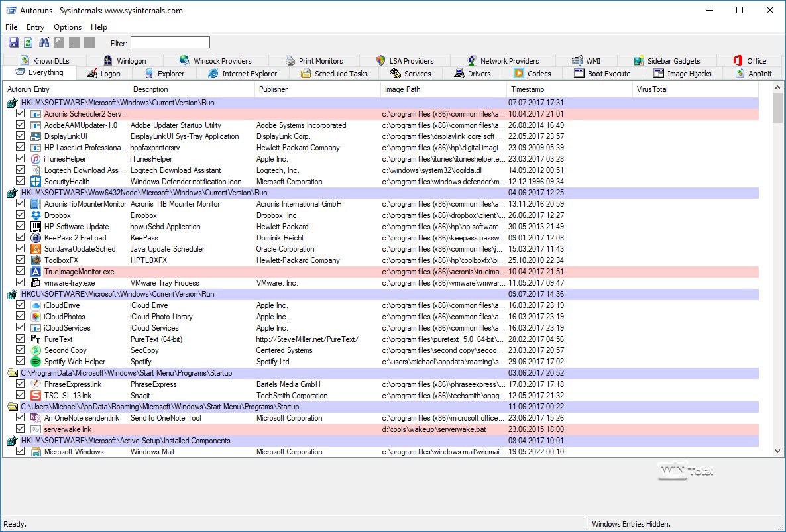Select the HKCU CurrentVersion\Run registry row
Viewport: 786px width, 532px height.
[x=118, y=294]
